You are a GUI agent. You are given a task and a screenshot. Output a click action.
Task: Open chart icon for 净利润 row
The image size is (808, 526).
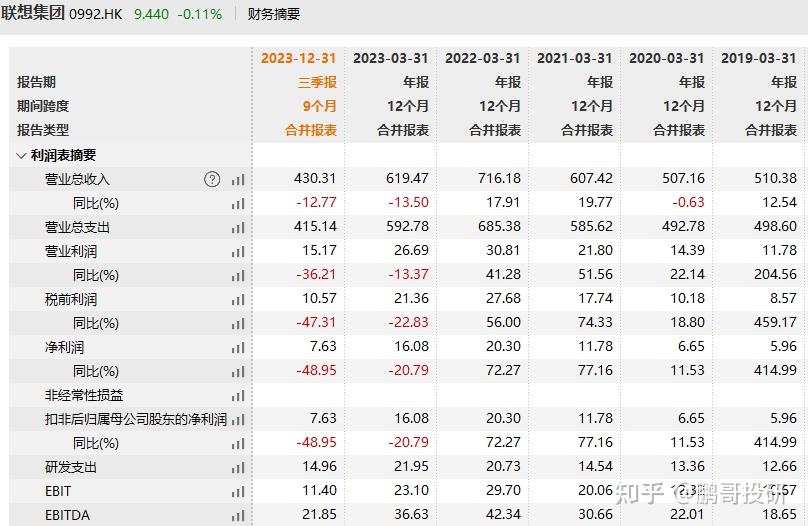[238, 348]
